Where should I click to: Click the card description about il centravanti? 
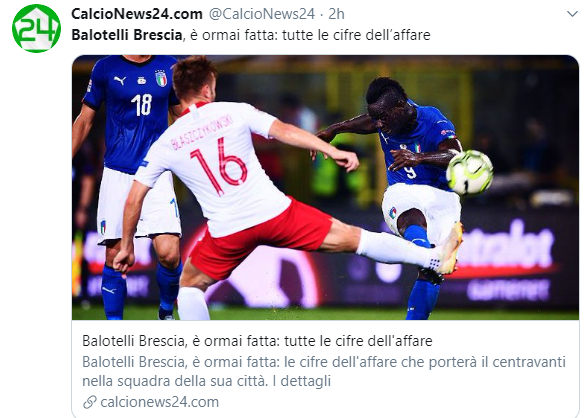324,371
